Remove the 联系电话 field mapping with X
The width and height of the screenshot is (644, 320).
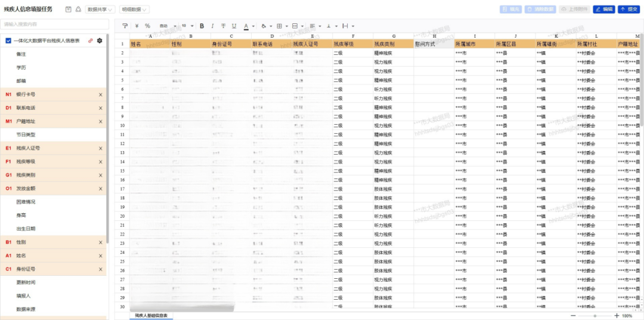click(101, 108)
